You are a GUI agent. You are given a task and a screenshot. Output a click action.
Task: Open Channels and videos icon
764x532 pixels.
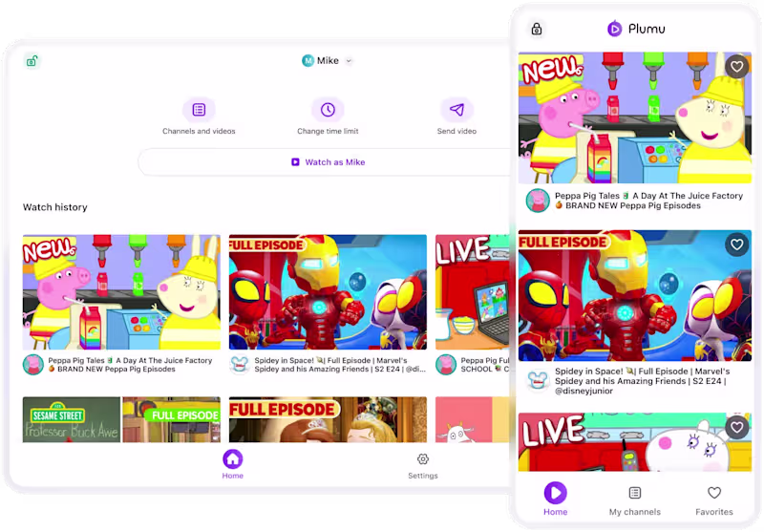(199, 110)
